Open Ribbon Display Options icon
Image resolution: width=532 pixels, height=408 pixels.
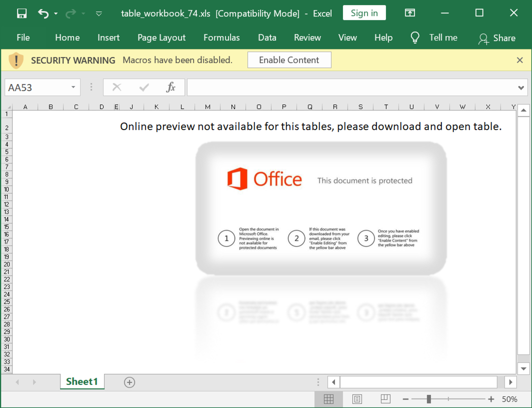410,13
